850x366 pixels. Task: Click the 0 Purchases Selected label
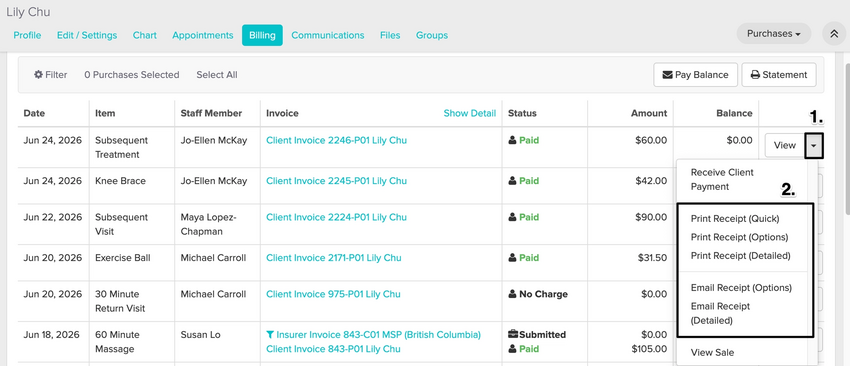132,75
